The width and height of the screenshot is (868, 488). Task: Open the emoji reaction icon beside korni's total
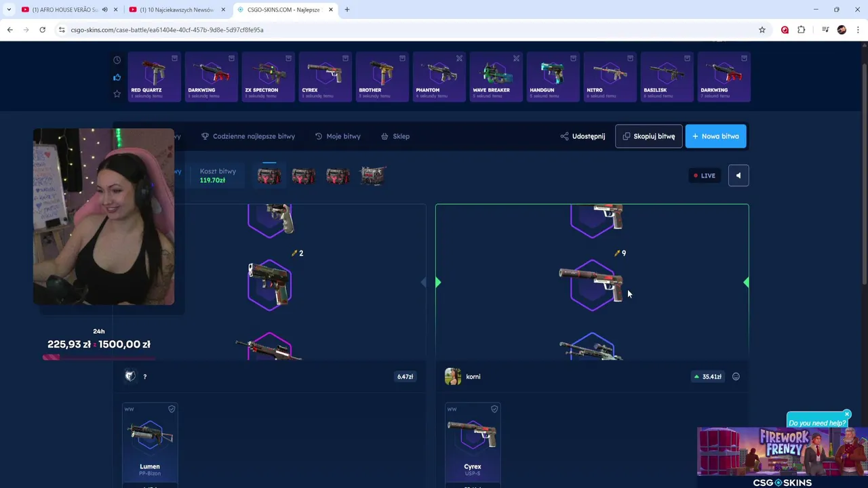coord(736,376)
